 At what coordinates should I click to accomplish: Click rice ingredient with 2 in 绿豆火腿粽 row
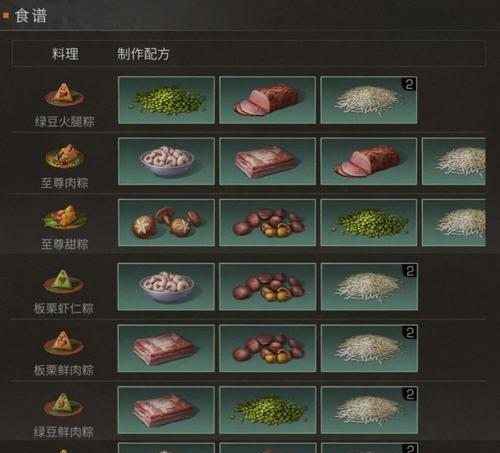[x=369, y=100]
